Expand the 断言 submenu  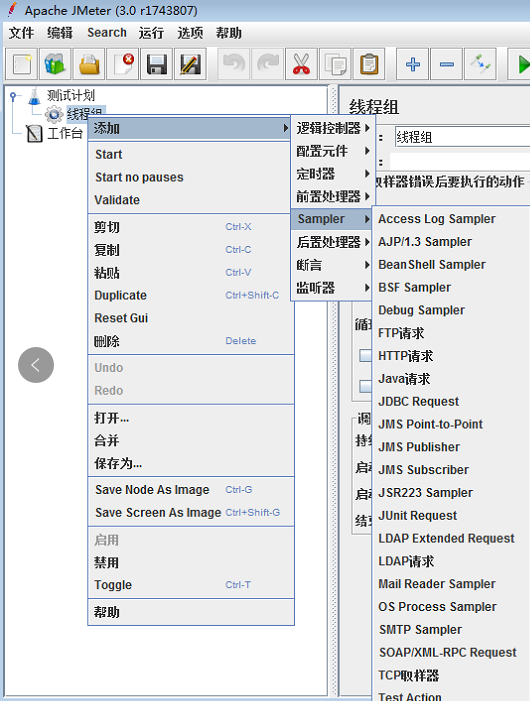[333, 265]
